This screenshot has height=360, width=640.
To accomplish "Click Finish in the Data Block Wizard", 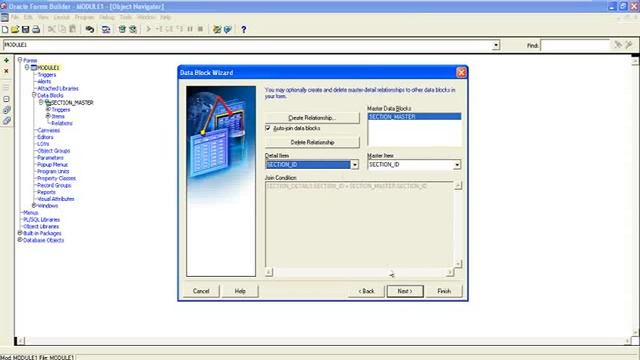I will 444,291.
